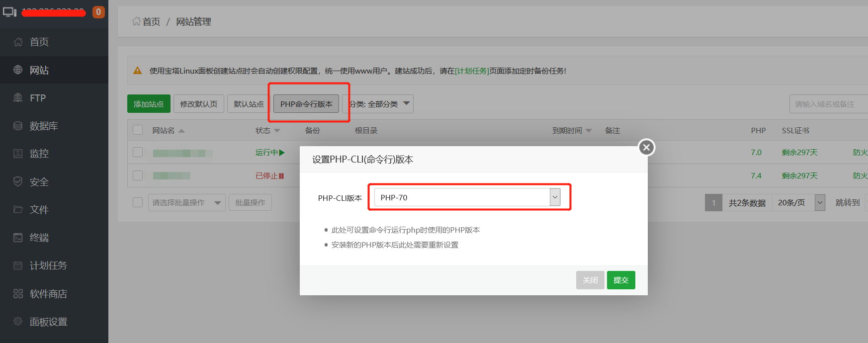
Task: Open 面板设置 in the sidebar menu
Action: point(54,322)
